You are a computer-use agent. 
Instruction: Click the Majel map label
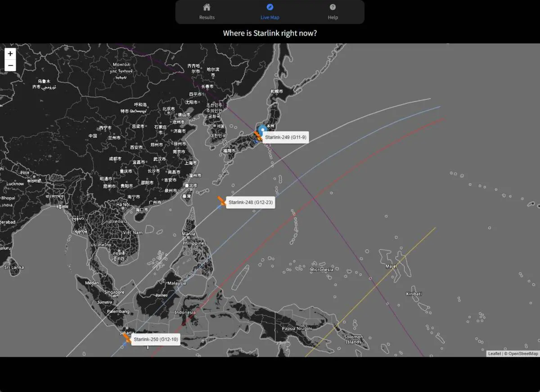click(391, 266)
